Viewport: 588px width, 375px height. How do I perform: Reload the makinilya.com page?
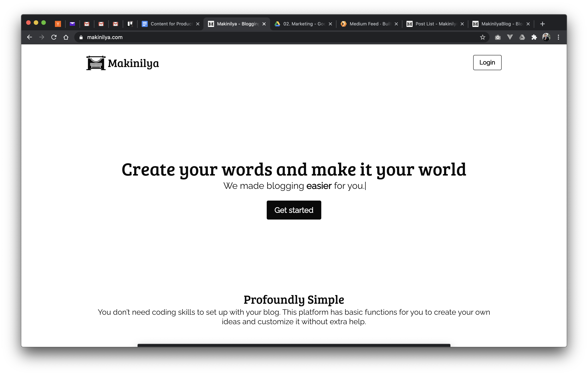pyautogui.click(x=54, y=37)
